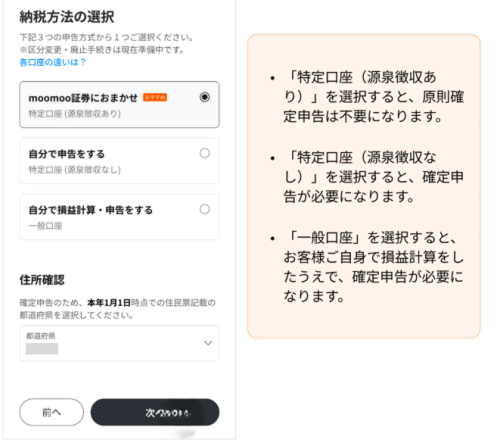Click the grey masked prefecture value
The height and width of the screenshot is (443, 500).
click(x=42, y=349)
